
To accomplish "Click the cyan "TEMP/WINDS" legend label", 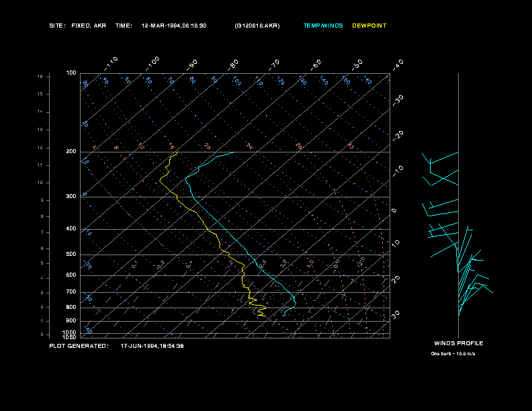I will (323, 26).
